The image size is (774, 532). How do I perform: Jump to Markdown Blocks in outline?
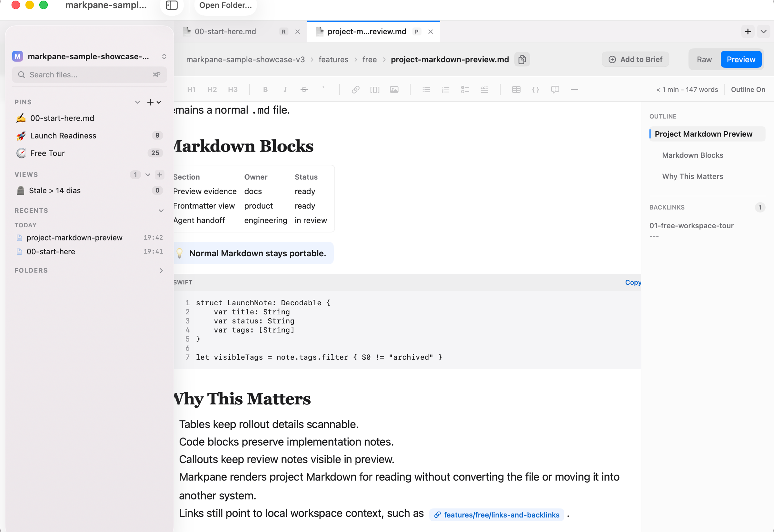pos(692,155)
